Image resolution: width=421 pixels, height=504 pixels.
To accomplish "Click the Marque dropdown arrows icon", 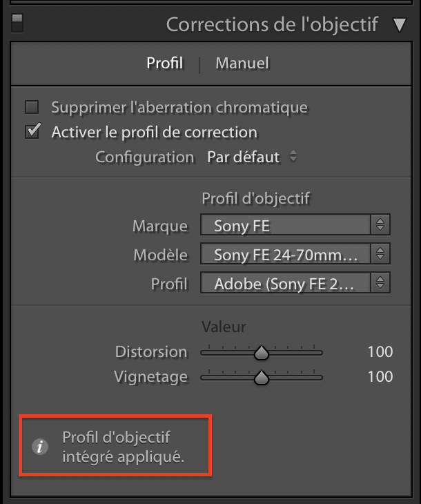I will [x=380, y=225].
